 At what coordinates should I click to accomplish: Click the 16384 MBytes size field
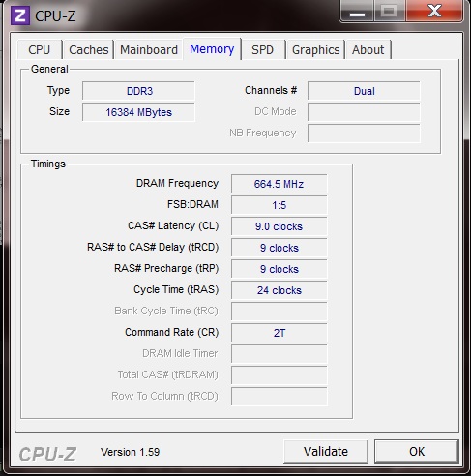click(138, 112)
